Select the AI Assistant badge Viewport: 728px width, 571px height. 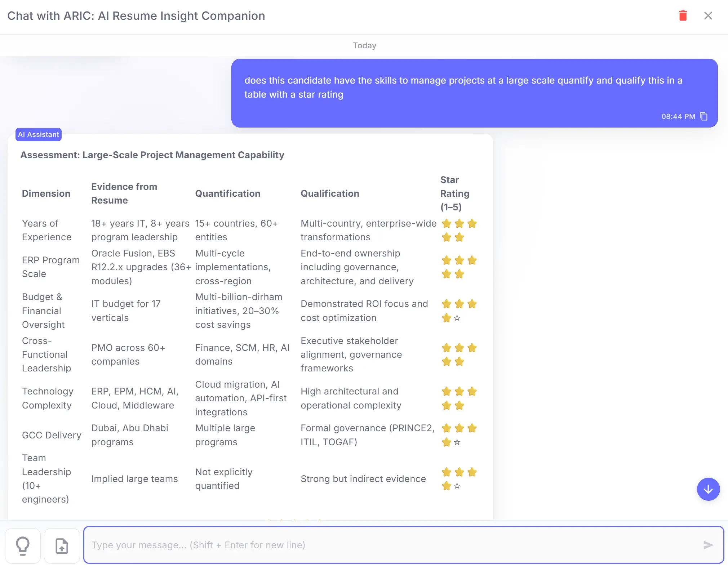point(38,134)
